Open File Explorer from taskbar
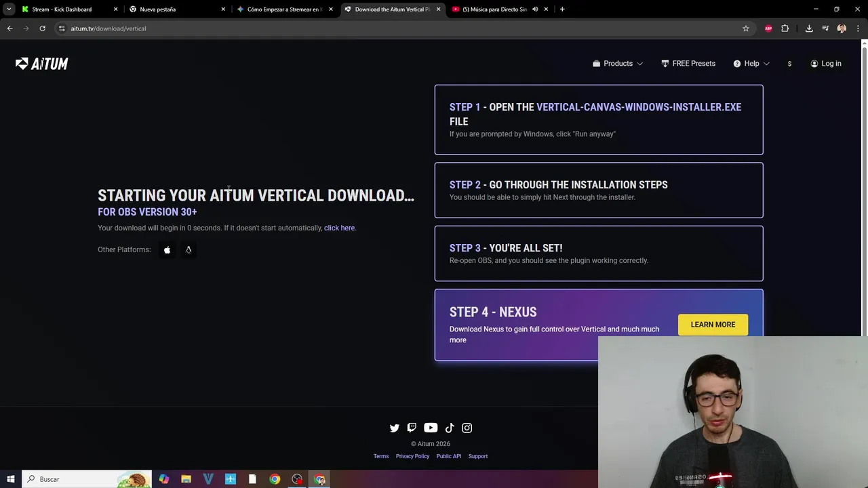868x488 pixels. click(186, 479)
